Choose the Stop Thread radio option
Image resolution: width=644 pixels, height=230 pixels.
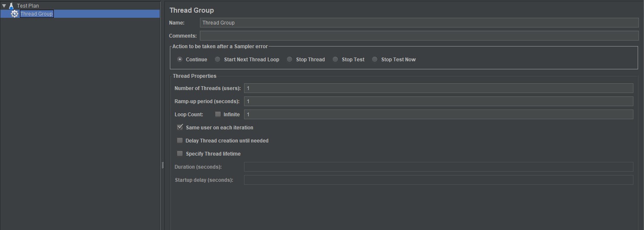tap(290, 60)
